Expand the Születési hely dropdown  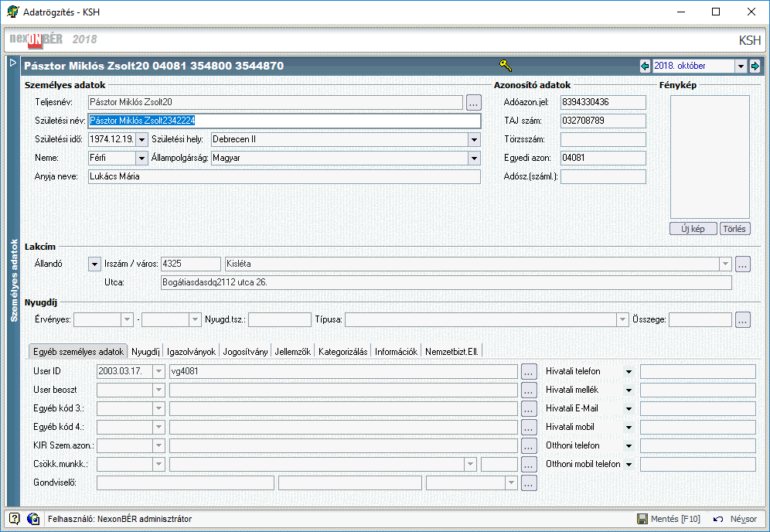click(x=474, y=139)
